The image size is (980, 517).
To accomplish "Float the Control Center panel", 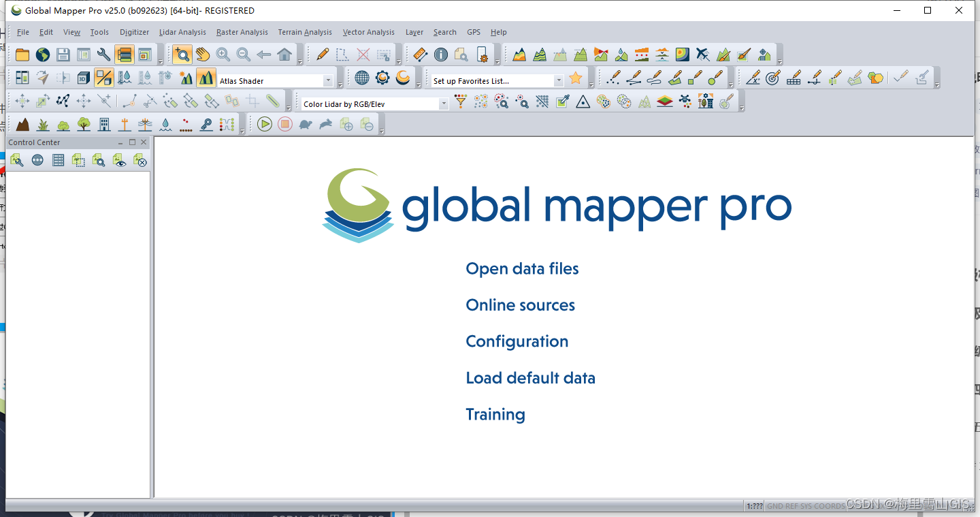I will coord(132,142).
